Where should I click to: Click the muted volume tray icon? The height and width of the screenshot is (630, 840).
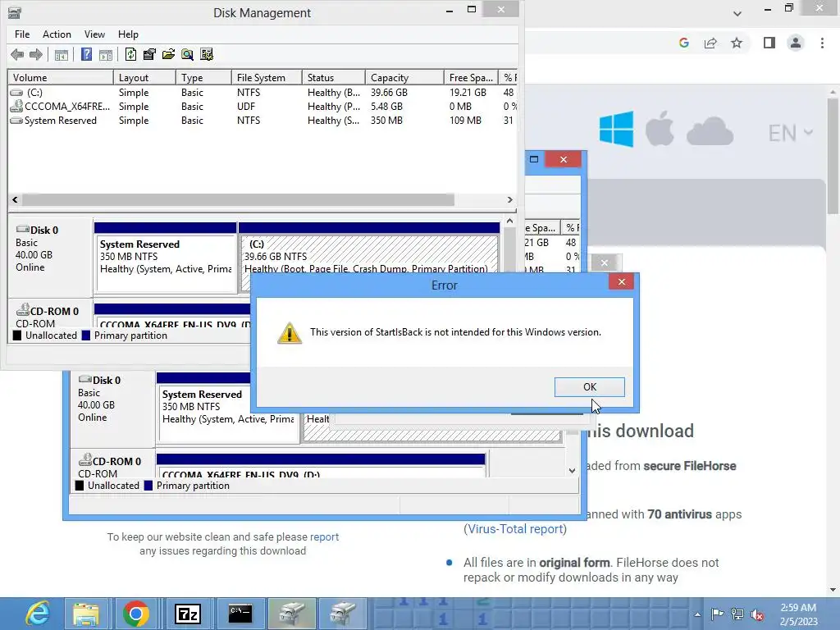pos(757,614)
